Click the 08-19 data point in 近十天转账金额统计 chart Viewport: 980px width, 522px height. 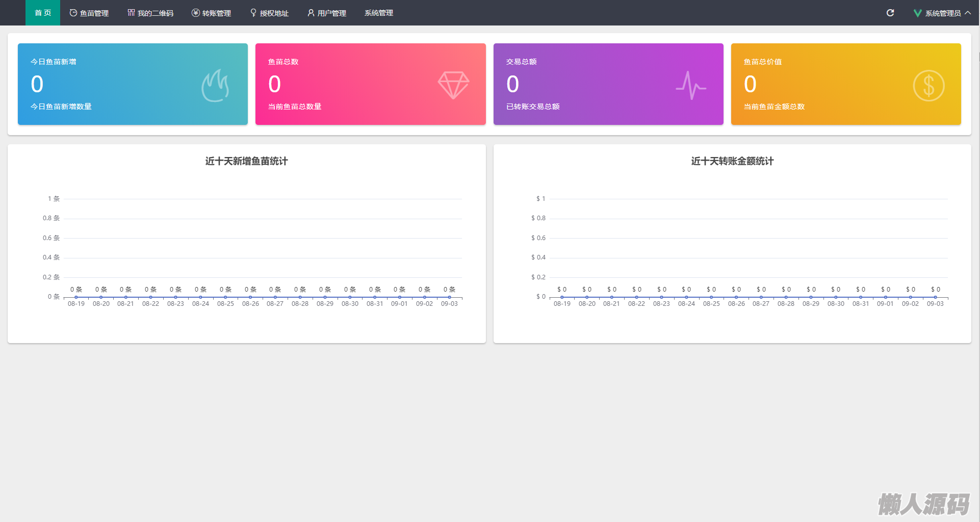(x=562, y=297)
